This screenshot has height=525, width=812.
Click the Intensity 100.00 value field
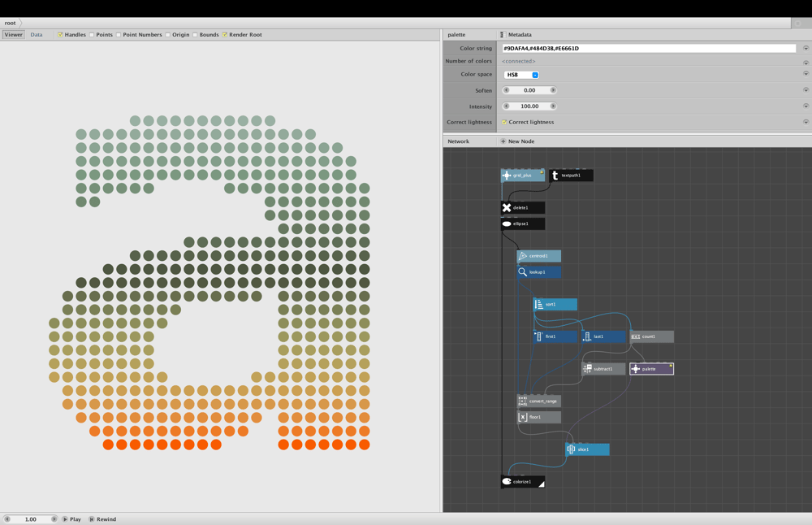tap(529, 106)
